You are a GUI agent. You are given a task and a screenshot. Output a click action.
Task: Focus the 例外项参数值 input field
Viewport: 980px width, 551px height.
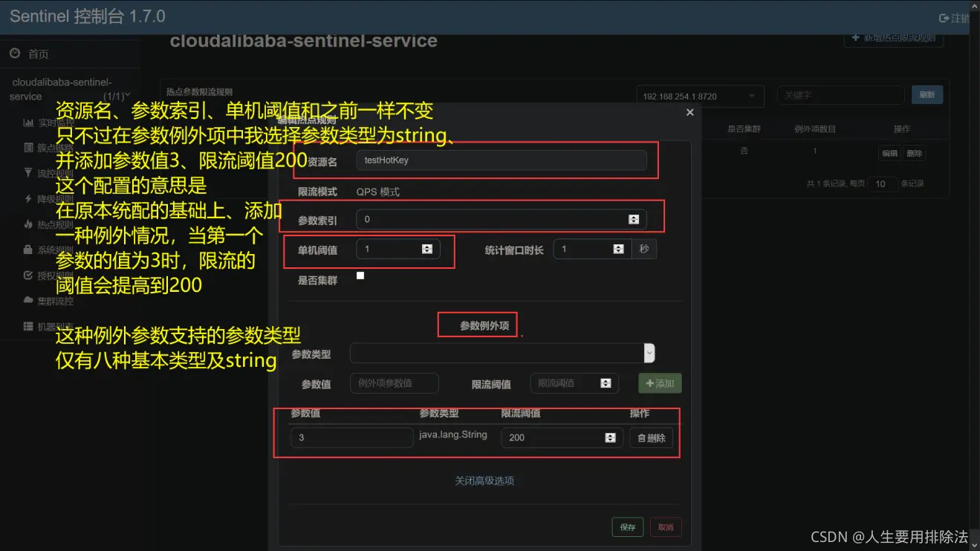coord(395,383)
